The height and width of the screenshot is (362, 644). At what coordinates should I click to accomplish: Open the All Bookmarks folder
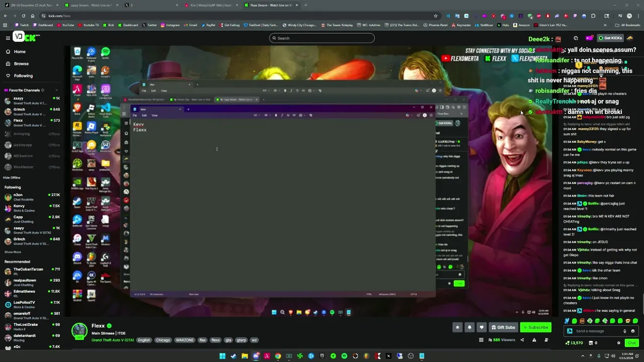[628, 25]
